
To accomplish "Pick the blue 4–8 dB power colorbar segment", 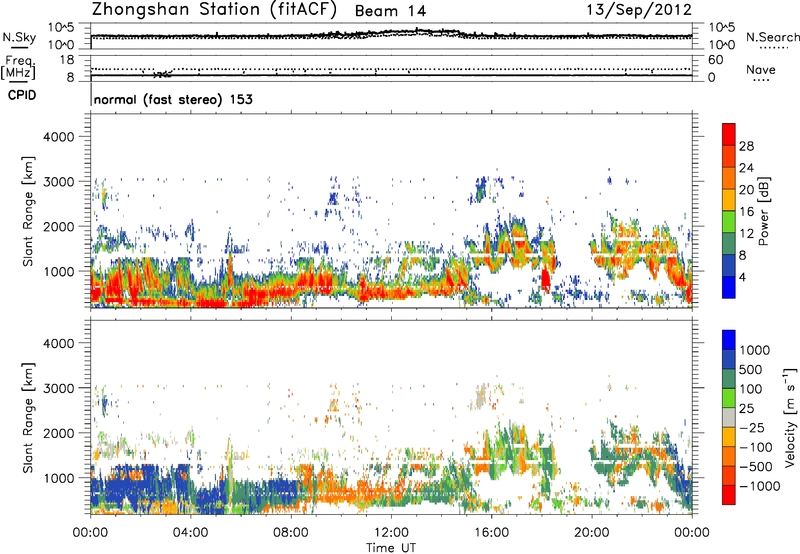I will tap(729, 266).
